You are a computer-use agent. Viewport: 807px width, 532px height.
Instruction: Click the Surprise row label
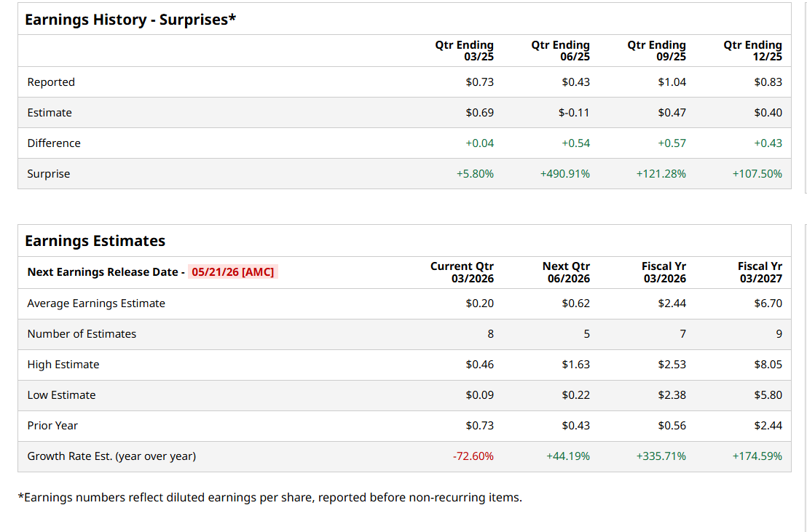pos(49,174)
